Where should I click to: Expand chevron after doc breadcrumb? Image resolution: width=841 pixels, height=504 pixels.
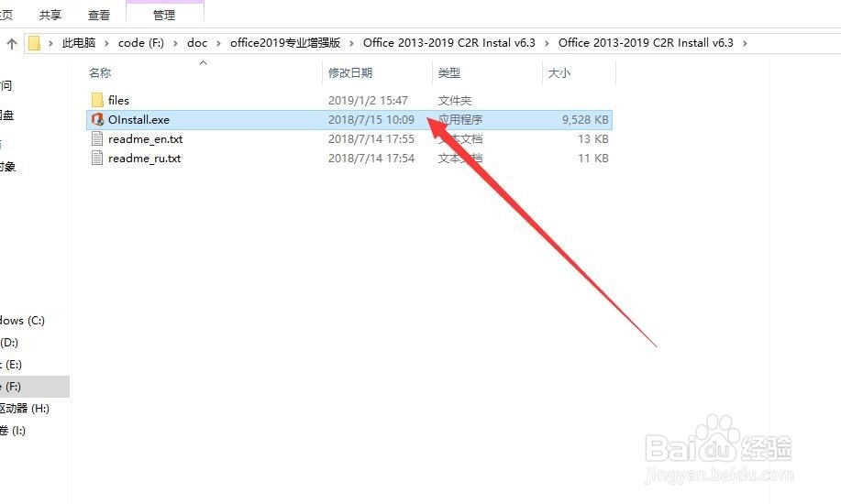(218, 43)
